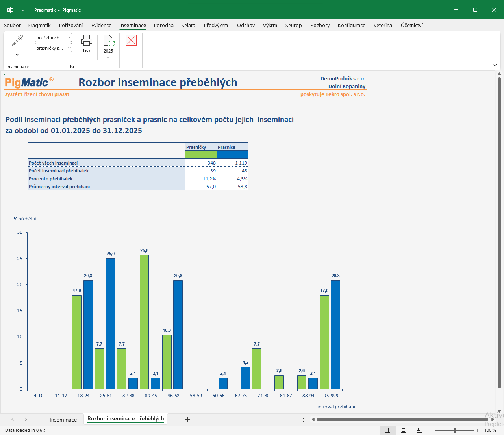Click the green Prasničky legend color cell

tap(201, 155)
